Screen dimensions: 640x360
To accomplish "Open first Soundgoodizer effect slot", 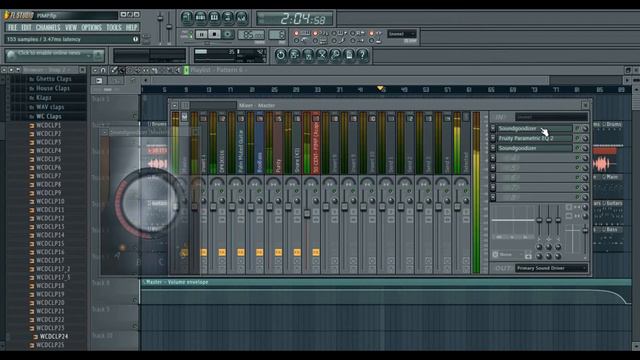I will (534, 129).
